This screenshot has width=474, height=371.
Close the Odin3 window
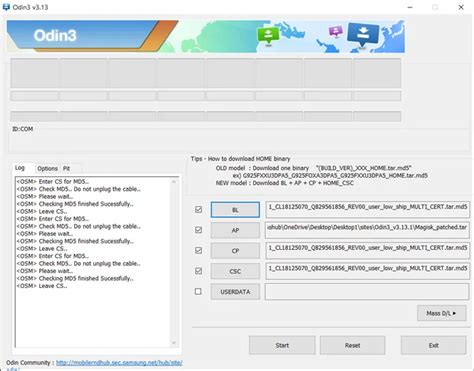[461, 7]
